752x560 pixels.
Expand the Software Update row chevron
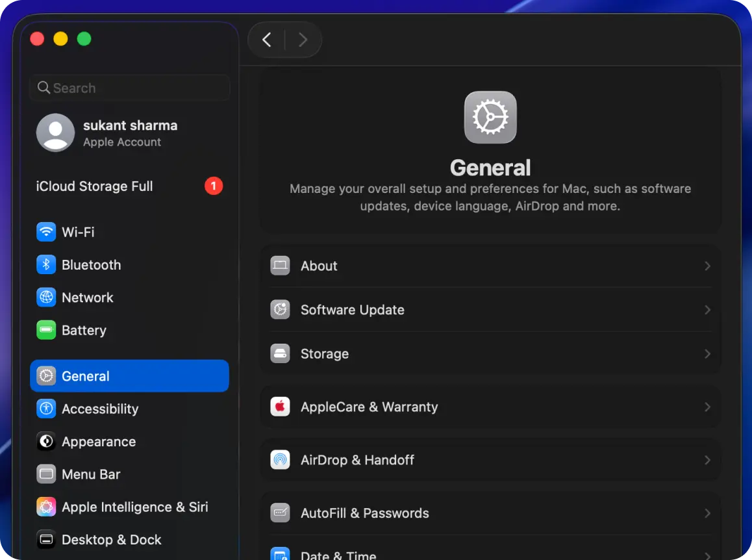coord(707,310)
